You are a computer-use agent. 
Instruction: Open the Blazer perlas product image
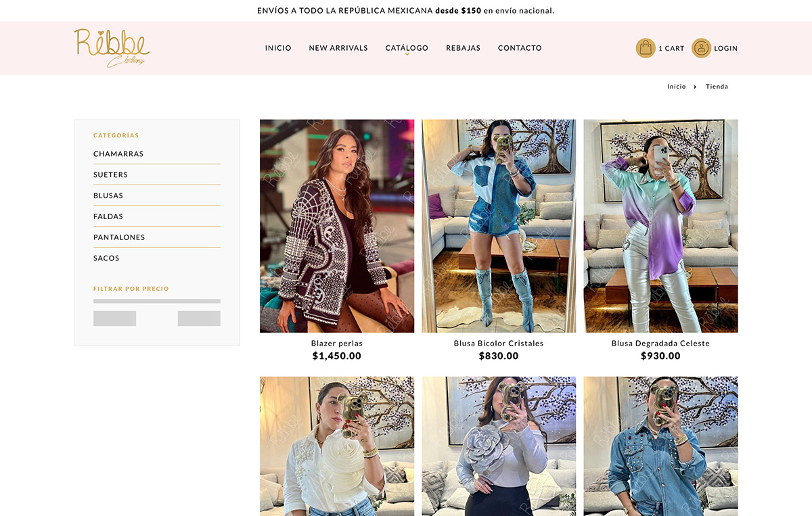point(337,226)
